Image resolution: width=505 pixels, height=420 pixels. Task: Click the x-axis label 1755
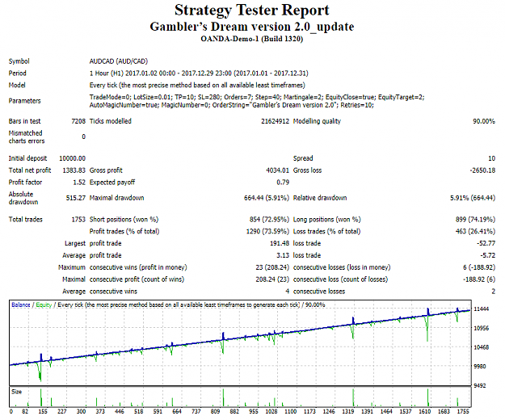(x=463, y=411)
